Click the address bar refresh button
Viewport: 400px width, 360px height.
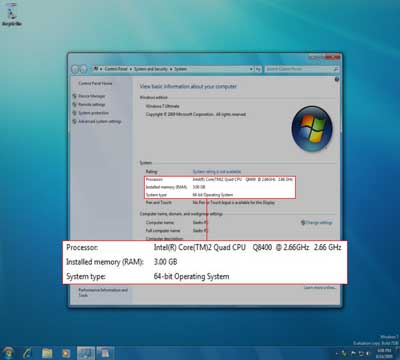click(x=258, y=69)
